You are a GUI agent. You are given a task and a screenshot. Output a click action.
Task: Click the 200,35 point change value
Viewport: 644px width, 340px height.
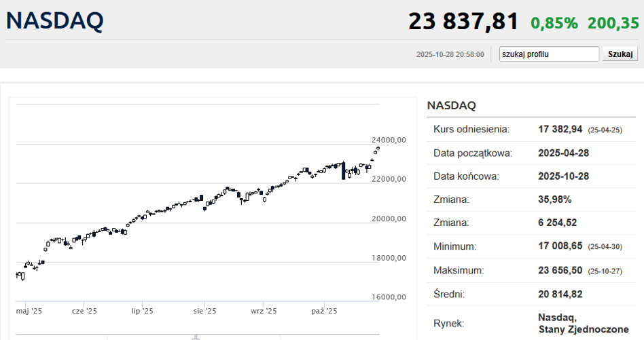click(x=613, y=23)
